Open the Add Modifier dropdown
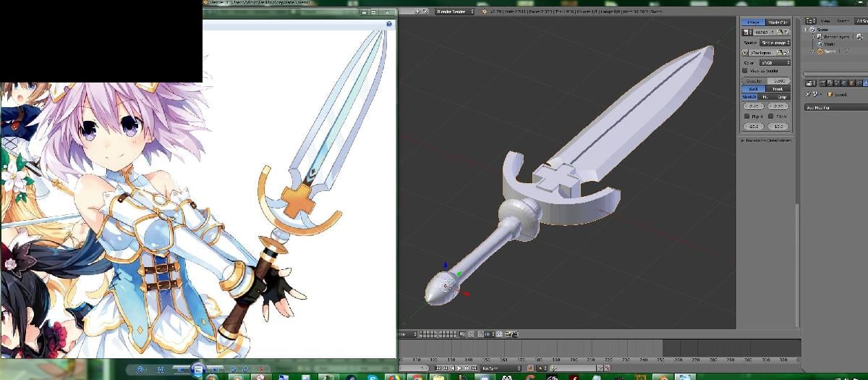This screenshot has width=868, height=380. point(837,108)
